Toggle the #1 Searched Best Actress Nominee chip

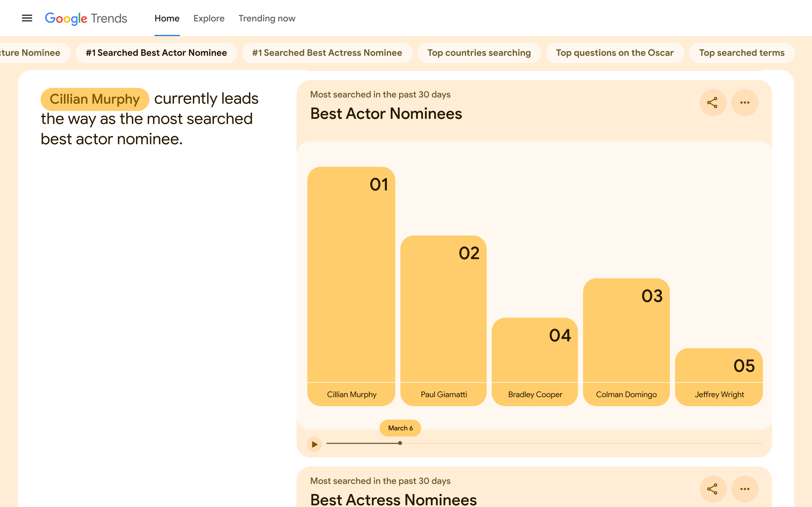(327, 53)
